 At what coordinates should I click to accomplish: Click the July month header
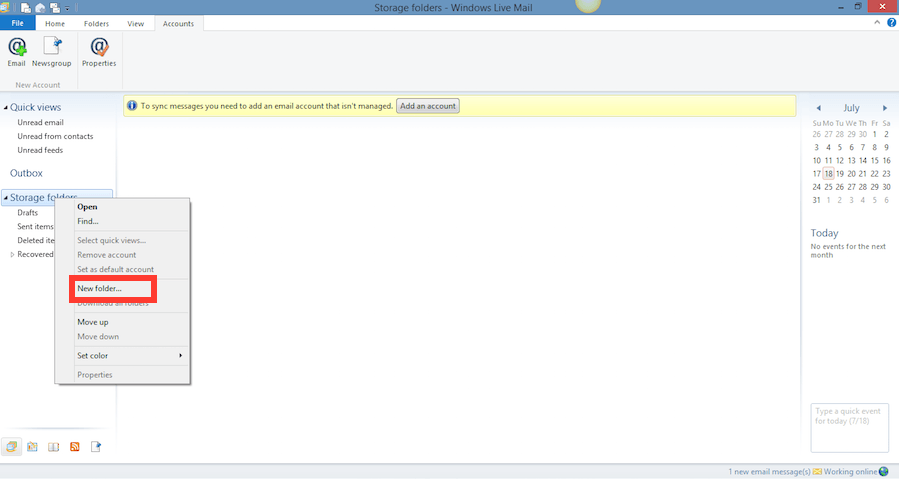point(851,108)
